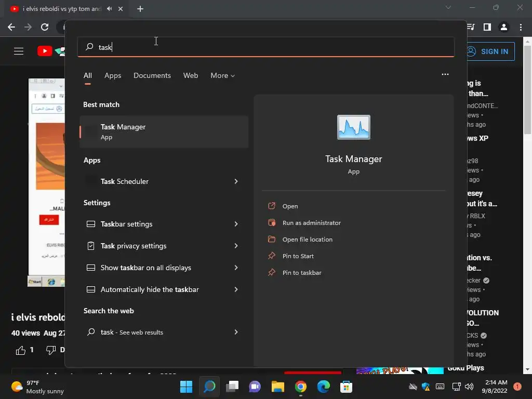Screen dimensions: 532x399
Task: Open Taskbar settings result
Action: [164, 224]
